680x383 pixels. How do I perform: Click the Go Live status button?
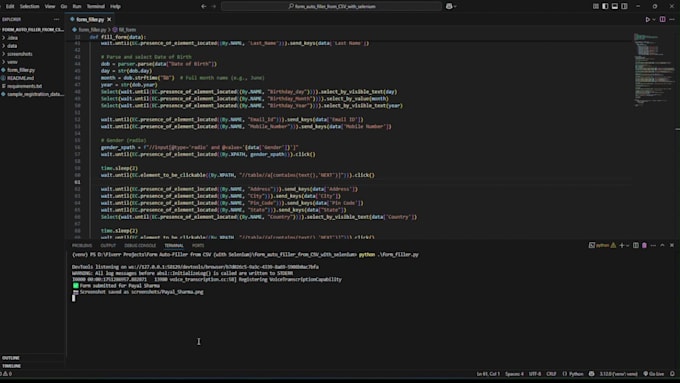(x=654, y=374)
